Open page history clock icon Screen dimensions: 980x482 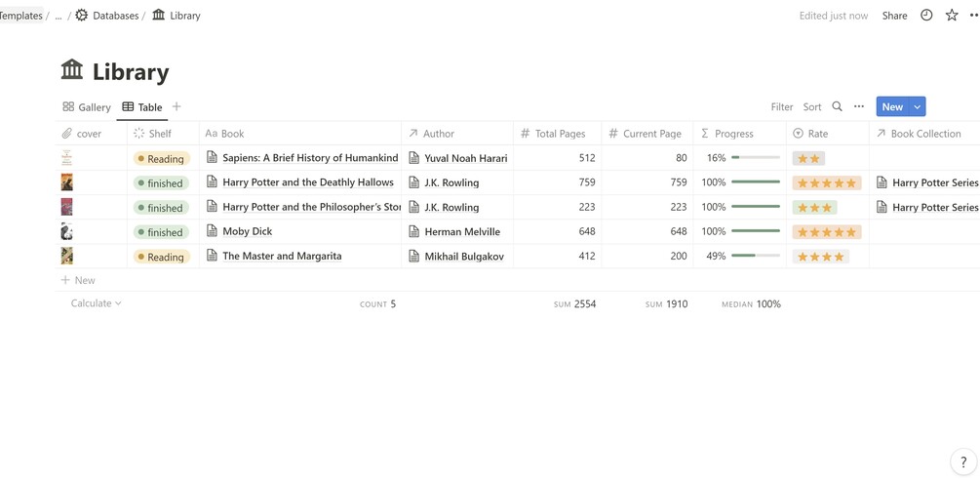[x=926, y=16]
